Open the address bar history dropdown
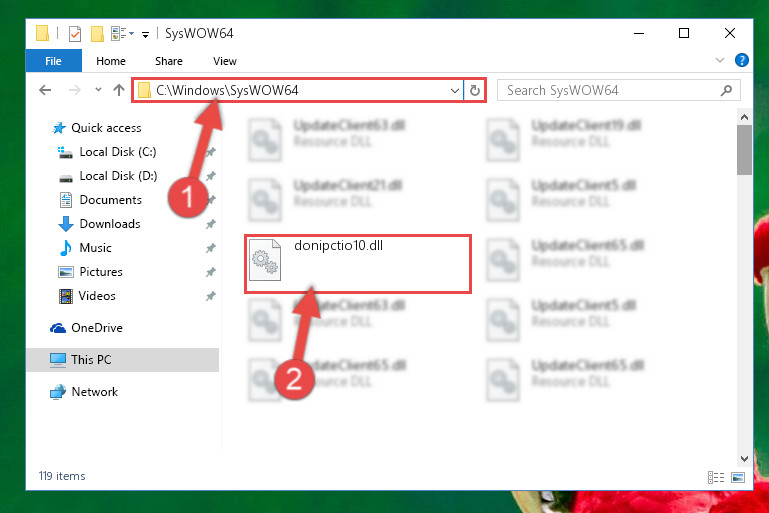 point(455,91)
